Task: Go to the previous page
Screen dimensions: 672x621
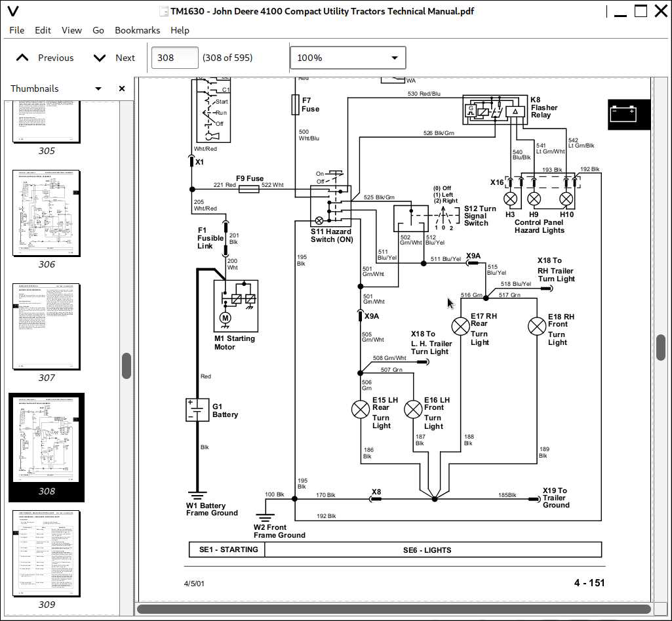Action: [x=45, y=58]
